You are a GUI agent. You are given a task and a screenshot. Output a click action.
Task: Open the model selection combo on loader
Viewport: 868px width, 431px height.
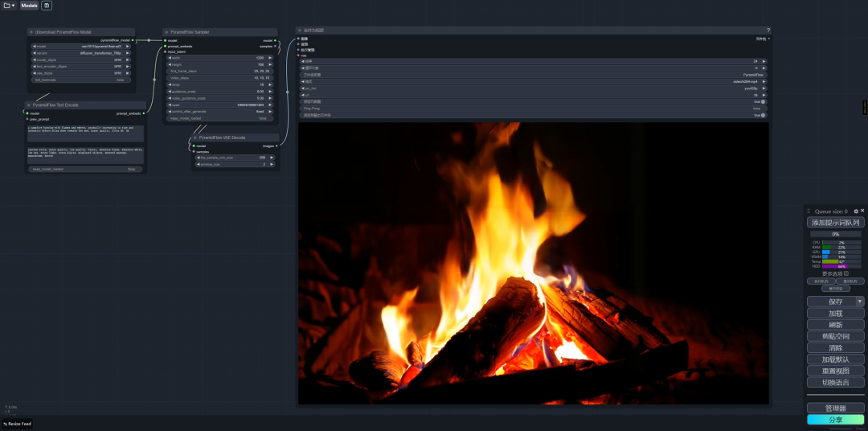click(x=80, y=47)
